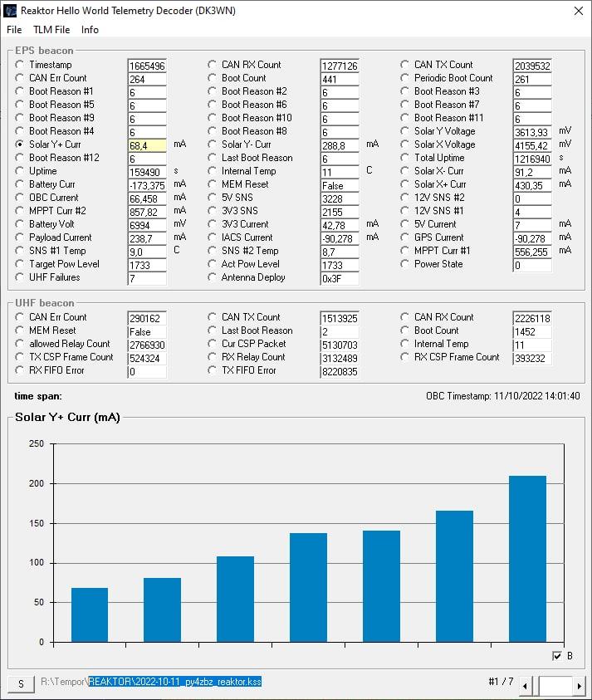This screenshot has width=592, height=700.
Task: Open the File menu
Action: pyautogui.click(x=14, y=30)
